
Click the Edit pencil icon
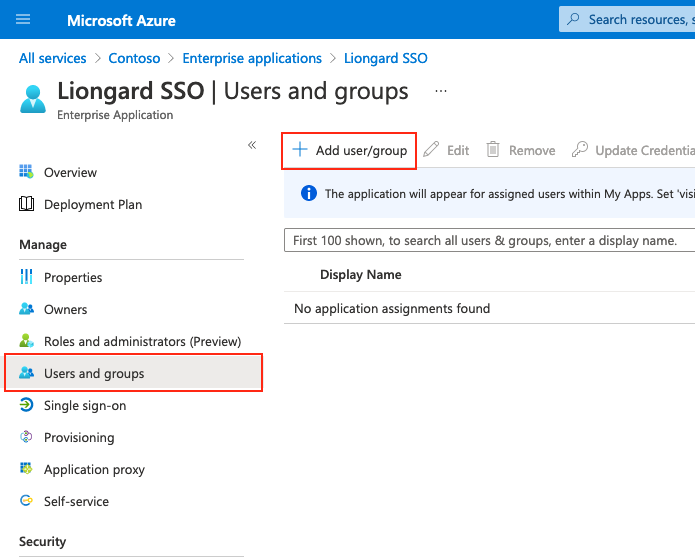(431, 149)
